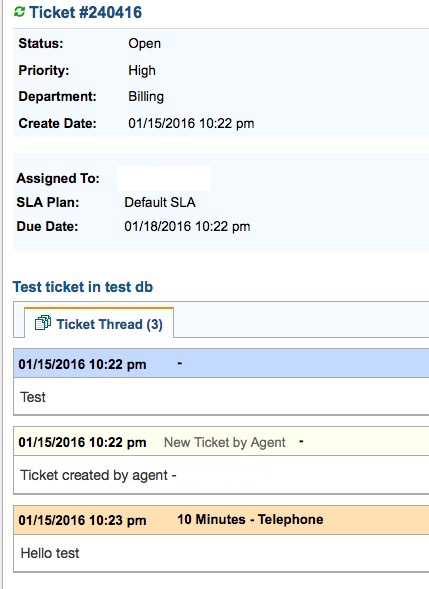The image size is (429, 589).
Task: Click the Ticket Thread documents icon
Action: pyautogui.click(x=42, y=323)
